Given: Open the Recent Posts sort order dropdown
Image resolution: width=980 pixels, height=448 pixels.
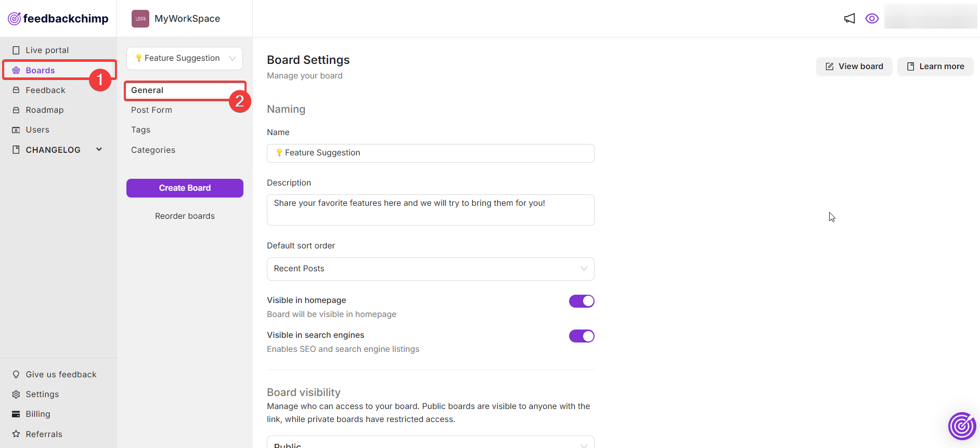Looking at the screenshot, I should [431, 269].
